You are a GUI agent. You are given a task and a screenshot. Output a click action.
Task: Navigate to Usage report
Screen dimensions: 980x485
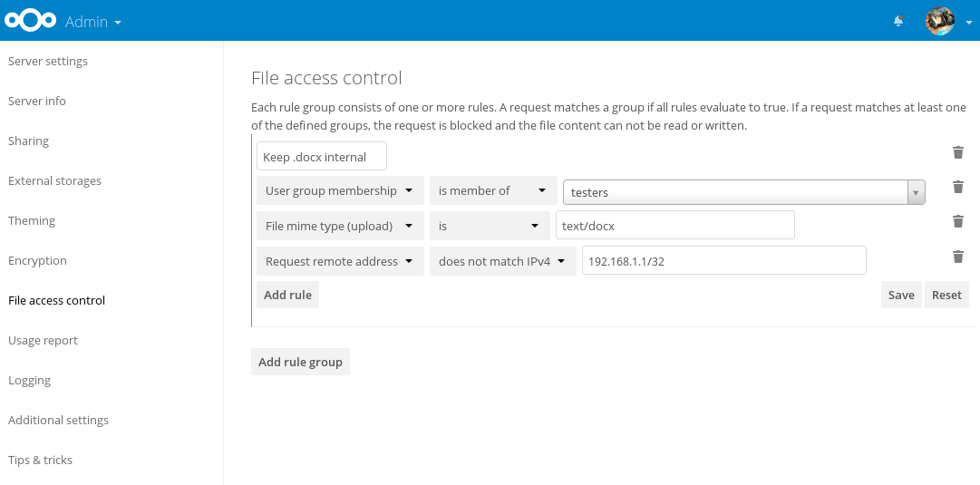click(44, 341)
